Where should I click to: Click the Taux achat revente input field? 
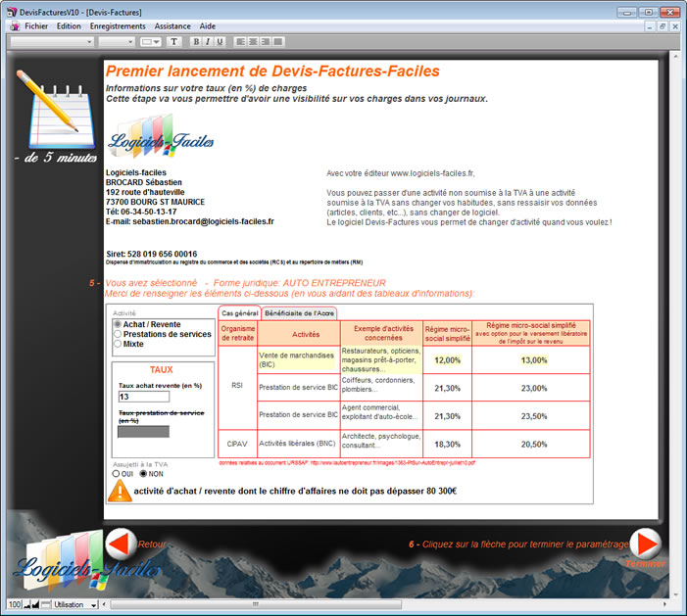[144, 397]
